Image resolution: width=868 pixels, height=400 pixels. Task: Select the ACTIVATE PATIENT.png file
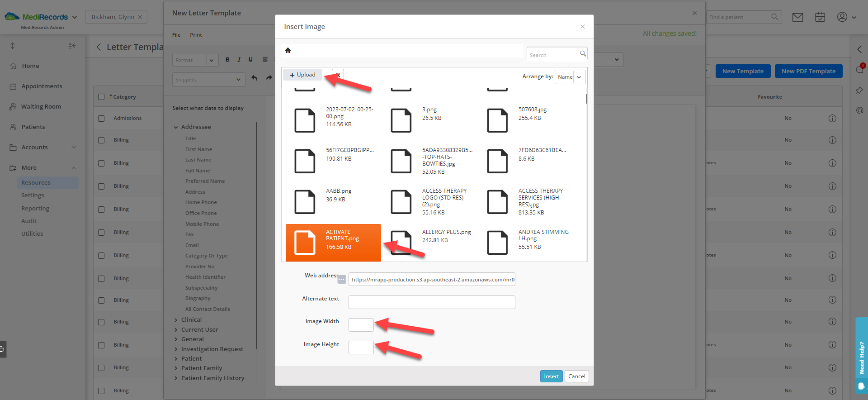click(x=333, y=243)
